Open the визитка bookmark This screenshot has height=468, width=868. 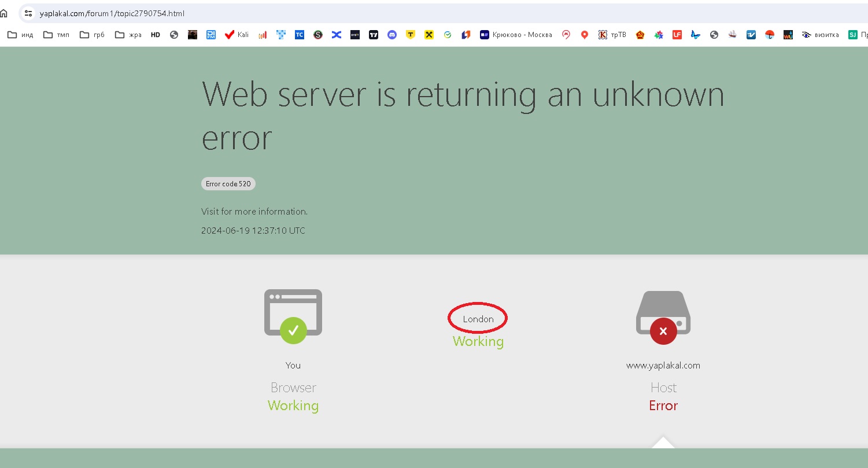[x=821, y=35]
